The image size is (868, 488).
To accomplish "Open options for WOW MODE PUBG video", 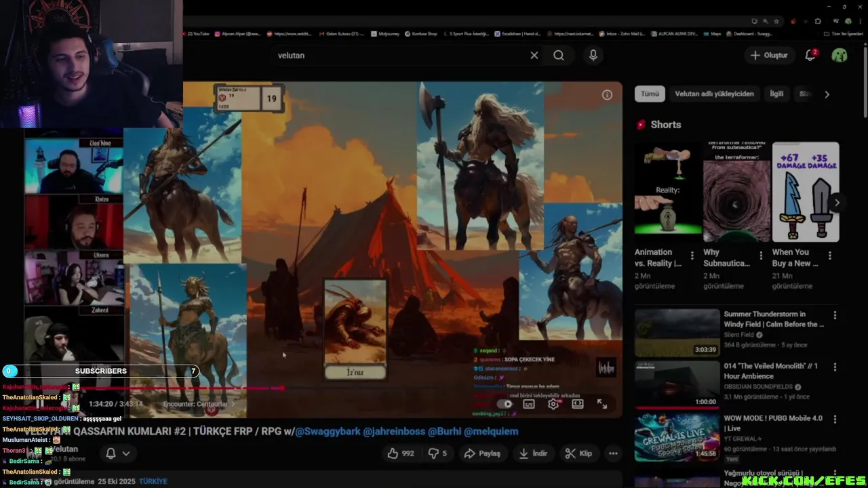I will click(835, 419).
